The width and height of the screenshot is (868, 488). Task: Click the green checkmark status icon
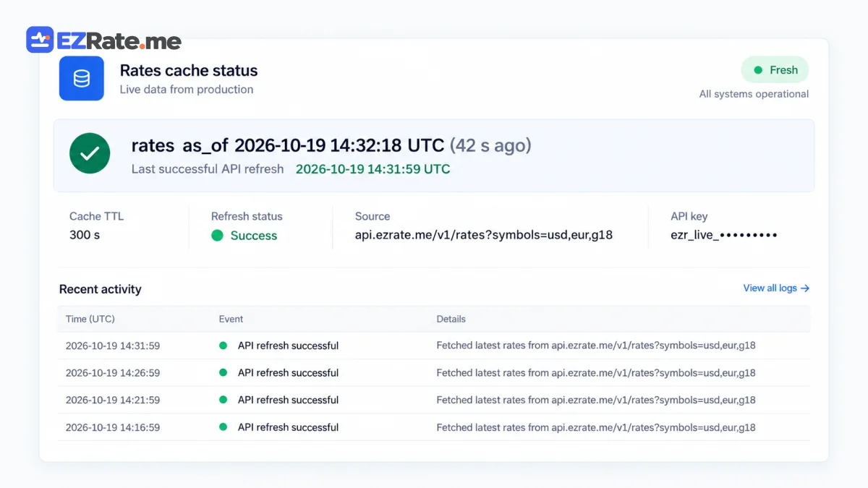click(90, 153)
